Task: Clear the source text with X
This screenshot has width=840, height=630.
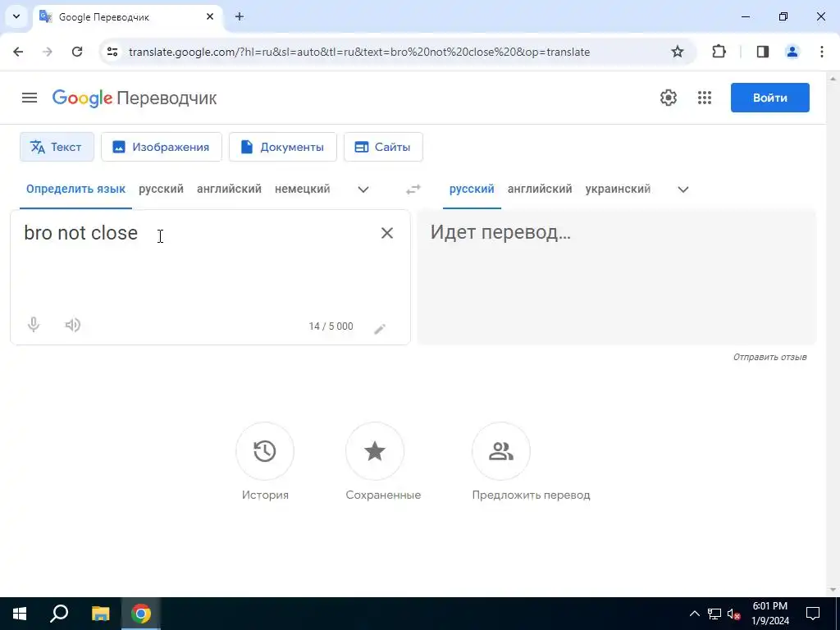Action: (x=387, y=233)
